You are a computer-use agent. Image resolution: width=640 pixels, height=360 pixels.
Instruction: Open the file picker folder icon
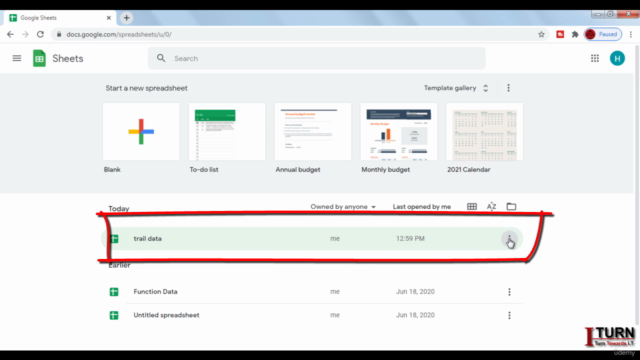pos(511,207)
